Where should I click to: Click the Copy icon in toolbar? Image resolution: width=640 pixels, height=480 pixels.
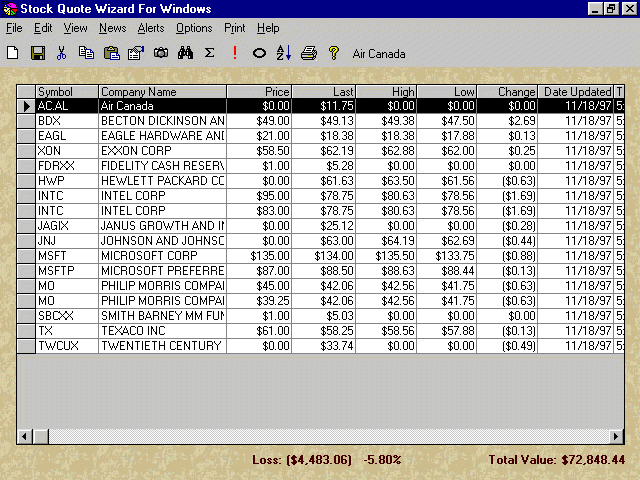(87, 53)
